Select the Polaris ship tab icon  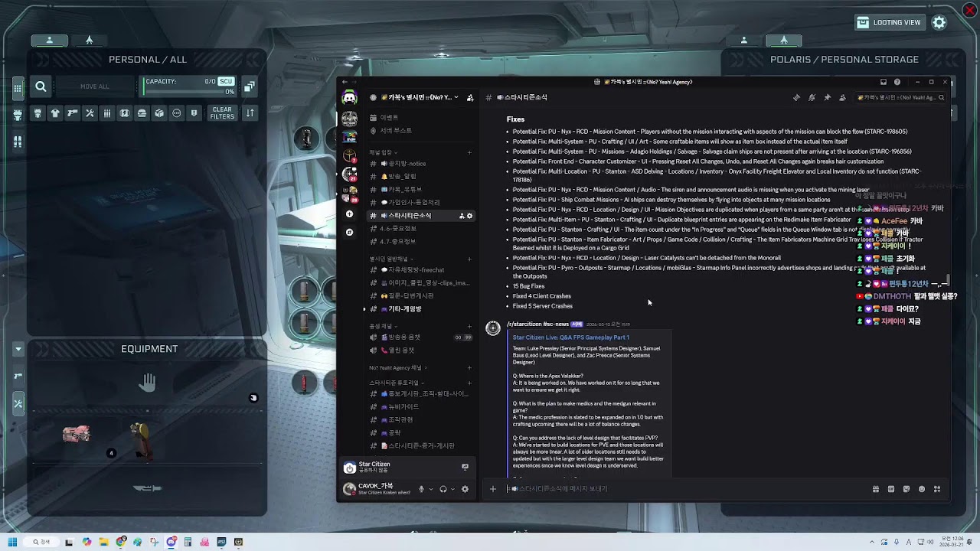(784, 40)
